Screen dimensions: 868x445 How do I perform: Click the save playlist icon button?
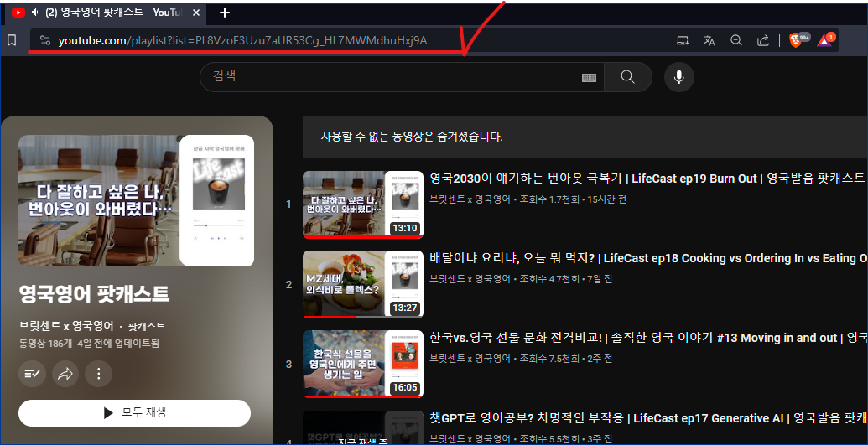point(32,374)
